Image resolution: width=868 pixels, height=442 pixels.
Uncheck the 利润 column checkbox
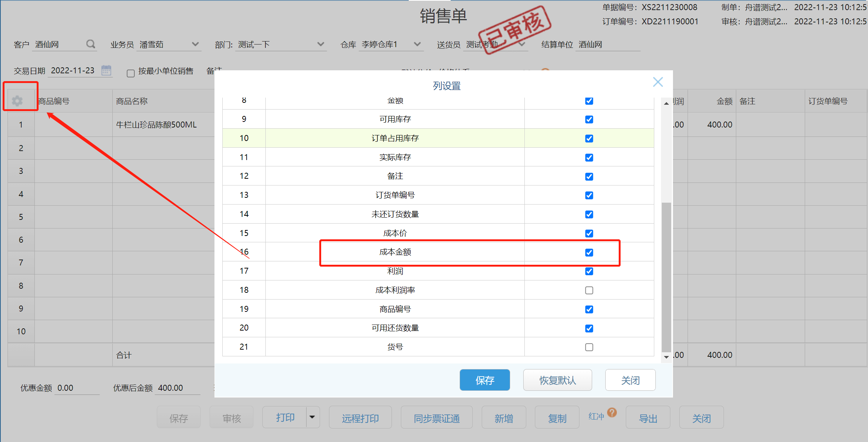point(589,271)
